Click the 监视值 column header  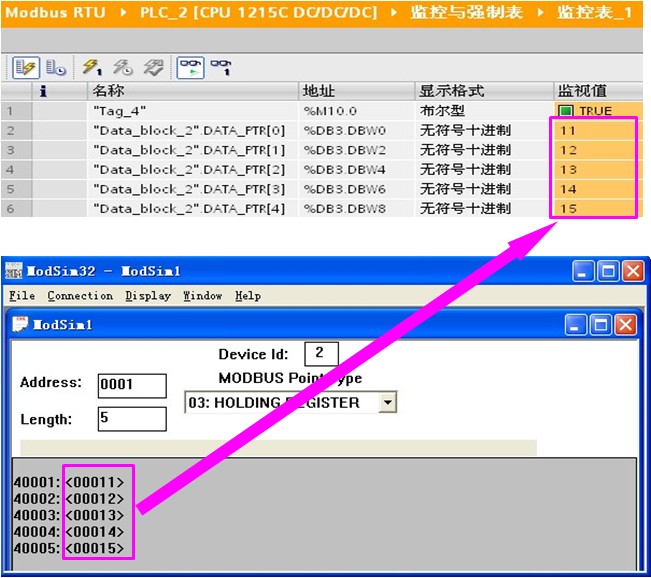pos(598,91)
